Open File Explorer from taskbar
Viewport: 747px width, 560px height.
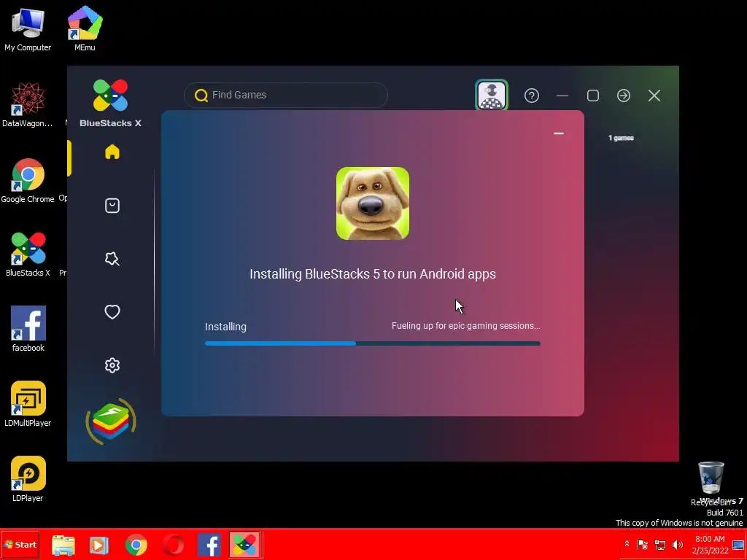point(63,545)
